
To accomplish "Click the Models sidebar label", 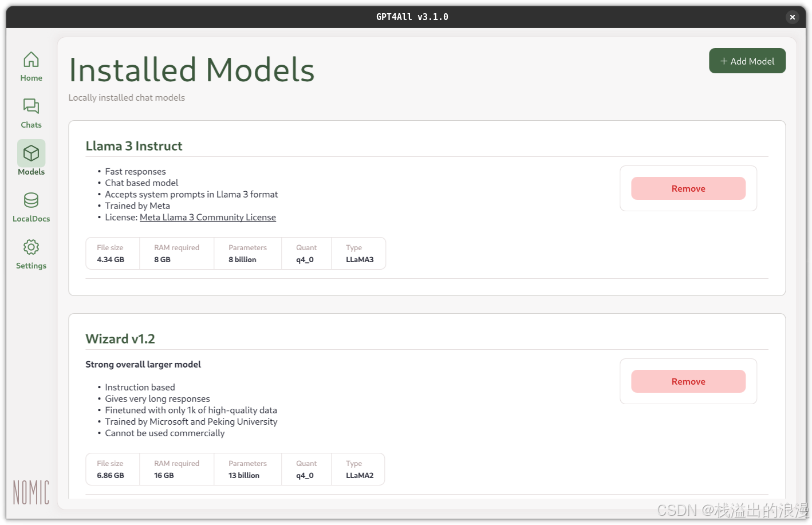I will [x=31, y=172].
